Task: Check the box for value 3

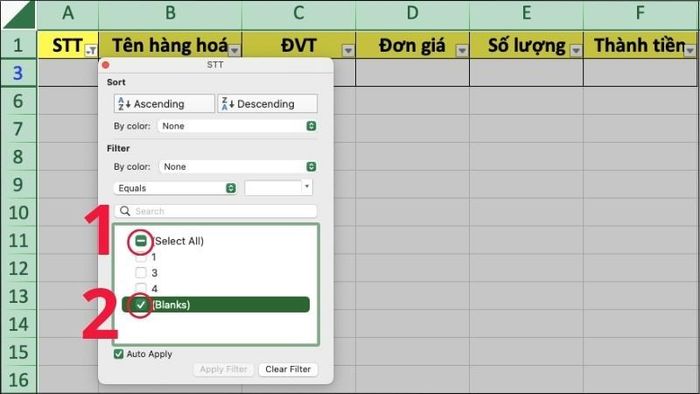Action: 141,273
